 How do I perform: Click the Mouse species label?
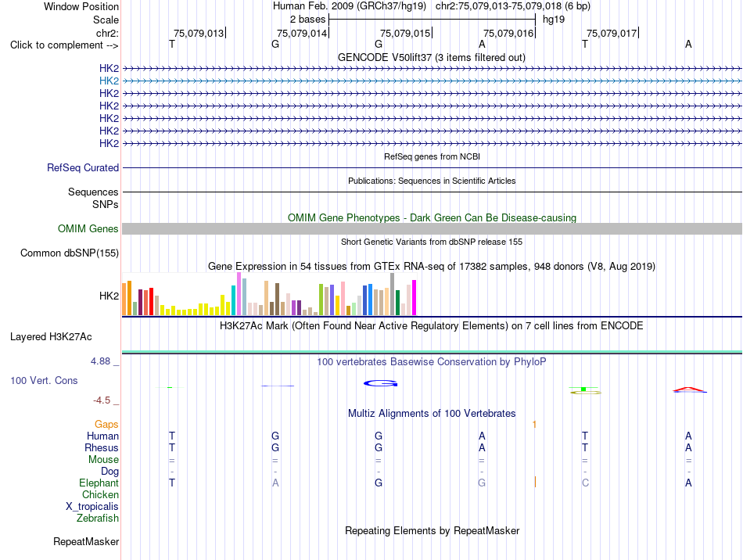click(103, 460)
